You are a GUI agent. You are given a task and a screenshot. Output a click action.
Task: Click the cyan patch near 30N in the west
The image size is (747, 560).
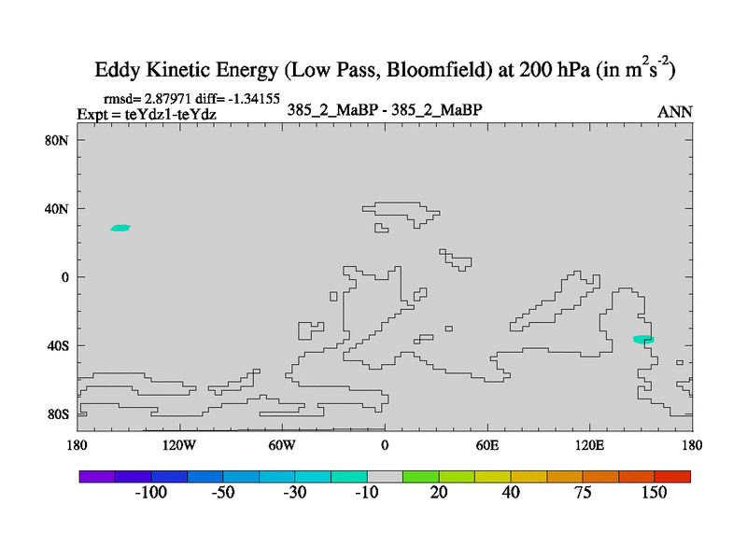pos(120,228)
